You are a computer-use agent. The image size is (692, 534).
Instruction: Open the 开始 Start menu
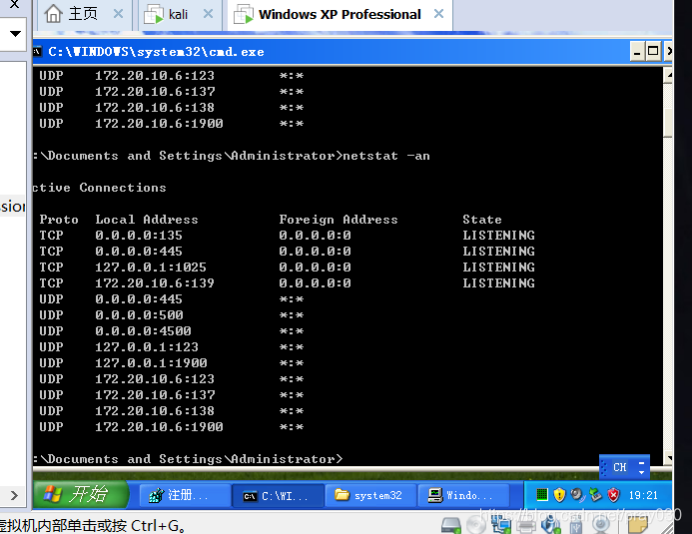(80, 494)
